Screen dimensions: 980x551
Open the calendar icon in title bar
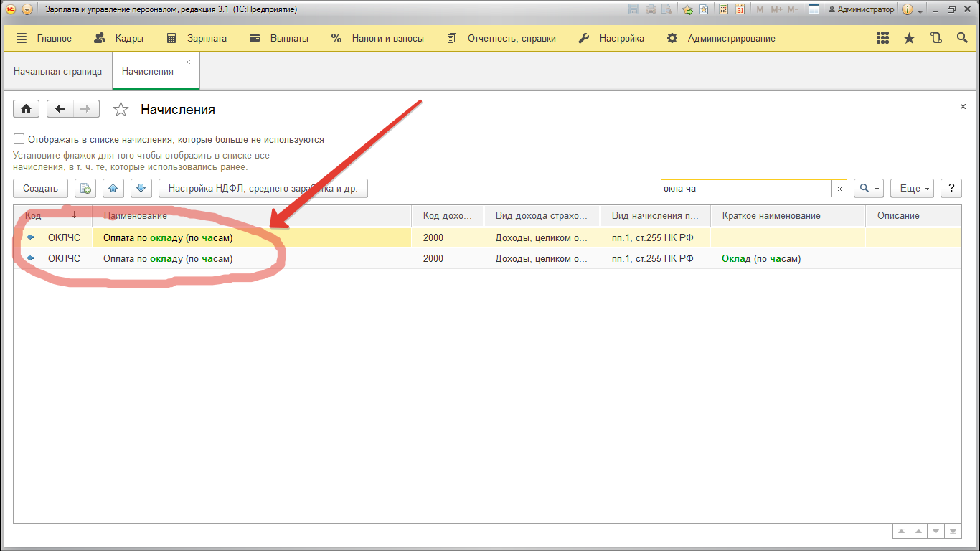pos(739,9)
